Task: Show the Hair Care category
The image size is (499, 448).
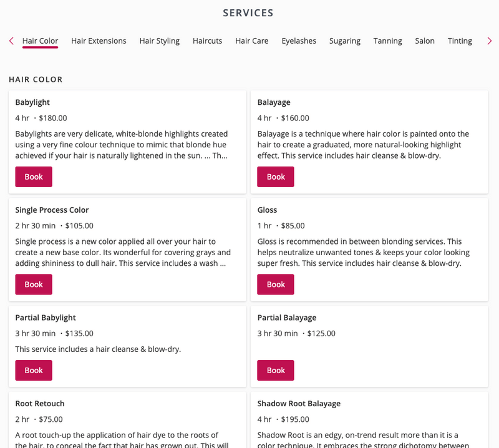Action: tap(251, 41)
